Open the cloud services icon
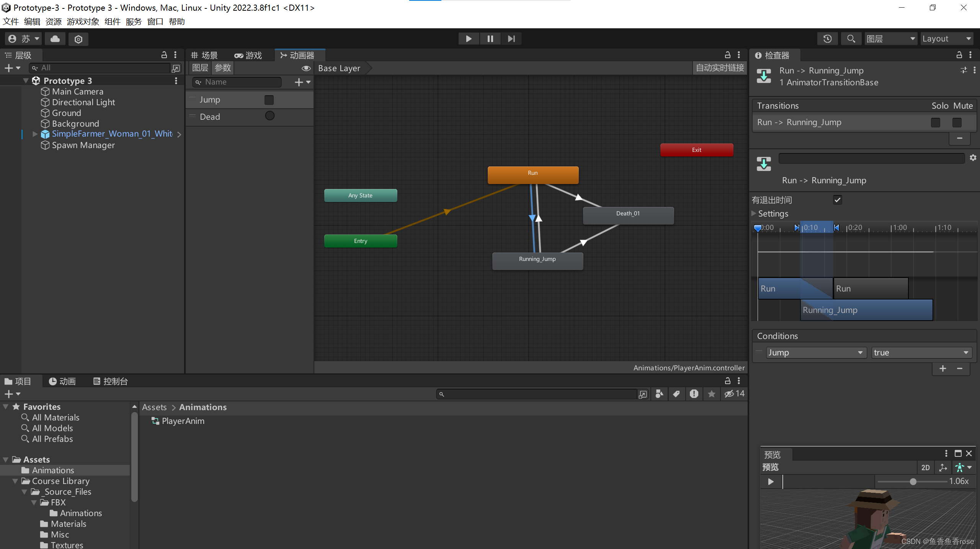Screen dimensions: 980x549 (x=55, y=39)
